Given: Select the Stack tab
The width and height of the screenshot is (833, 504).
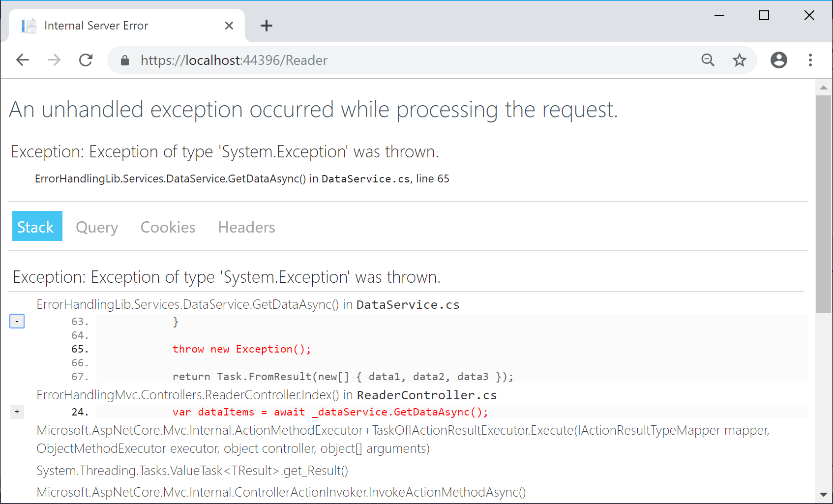Looking at the screenshot, I should pos(37,227).
